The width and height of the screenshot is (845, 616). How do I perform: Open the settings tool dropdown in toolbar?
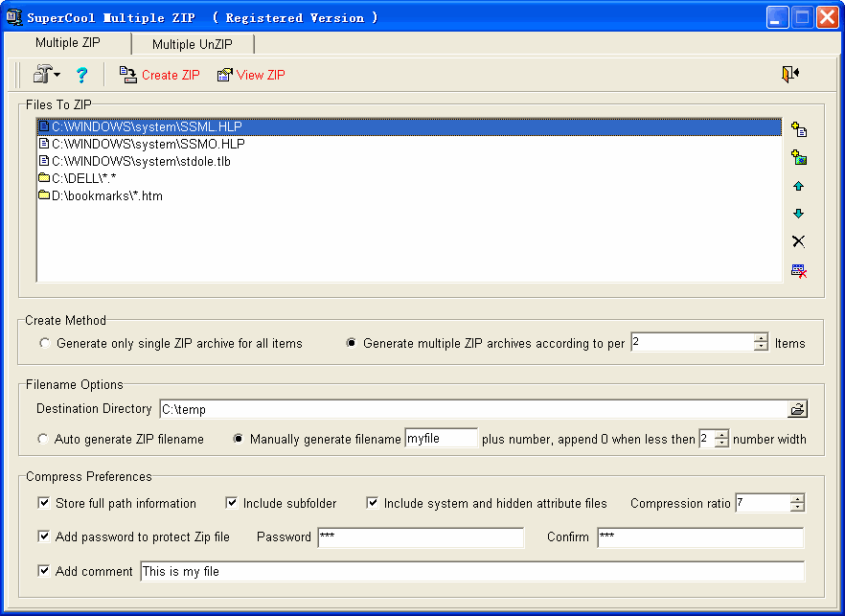click(46, 74)
